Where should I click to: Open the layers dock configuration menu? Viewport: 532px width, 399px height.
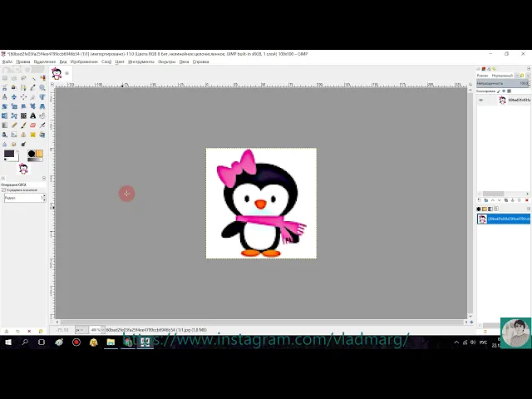tap(529, 68)
